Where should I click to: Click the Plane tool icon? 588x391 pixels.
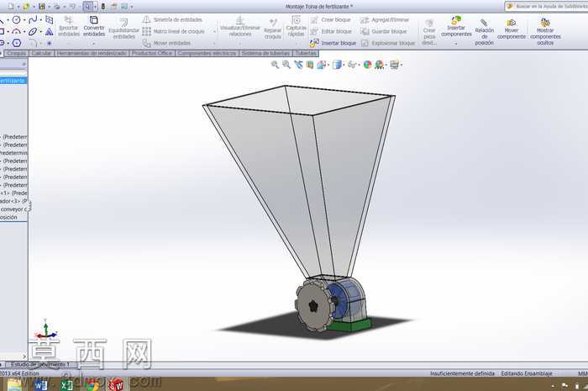(49, 19)
